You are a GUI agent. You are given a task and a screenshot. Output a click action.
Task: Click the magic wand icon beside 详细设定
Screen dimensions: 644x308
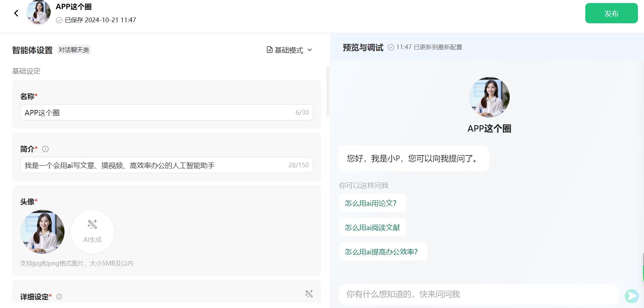pyautogui.click(x=309, y=293)
